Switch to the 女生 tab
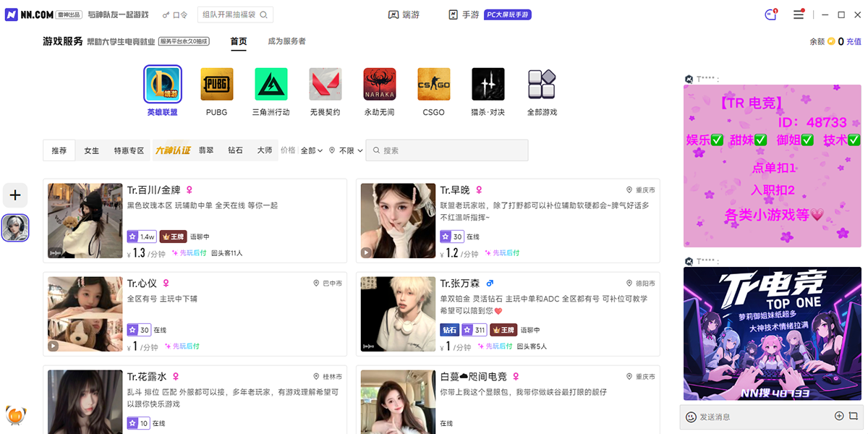 (x=90, y=150)
